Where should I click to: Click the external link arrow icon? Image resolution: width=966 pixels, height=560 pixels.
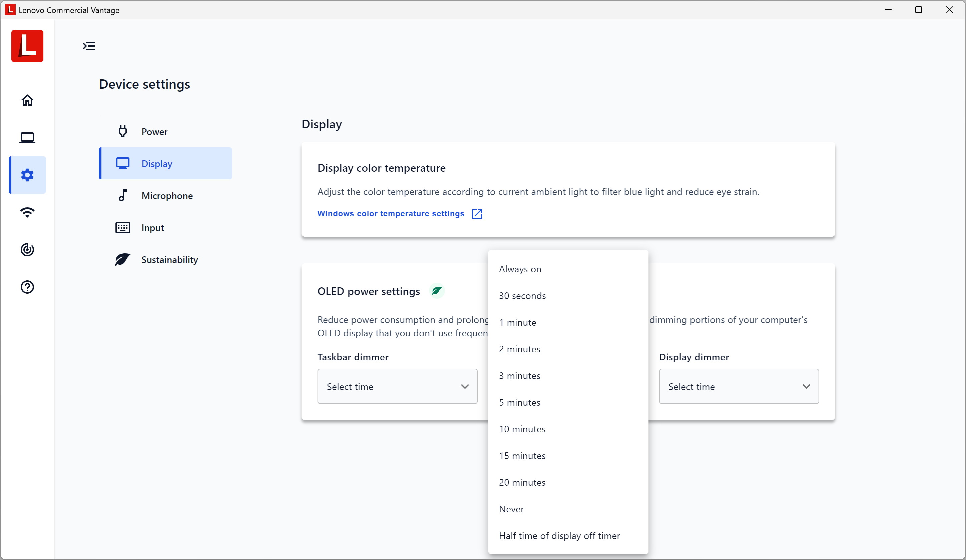click(477, 214)
